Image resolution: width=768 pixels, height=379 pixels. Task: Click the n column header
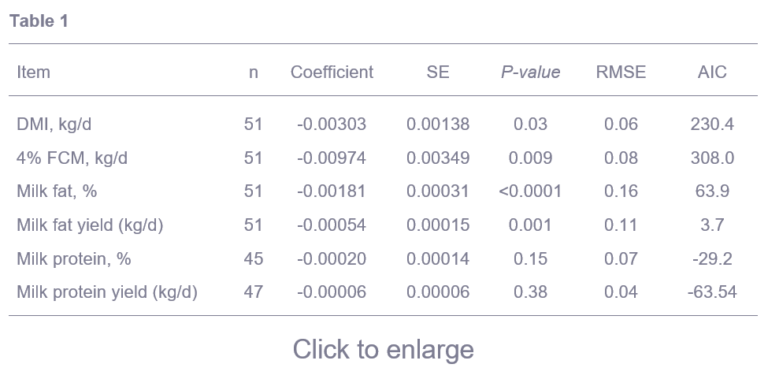(x=253, y=72)
